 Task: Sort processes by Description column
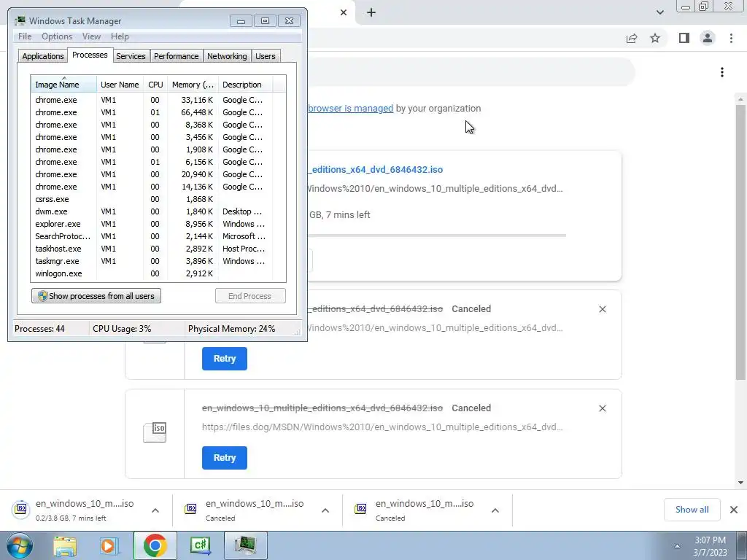[245, 85]
